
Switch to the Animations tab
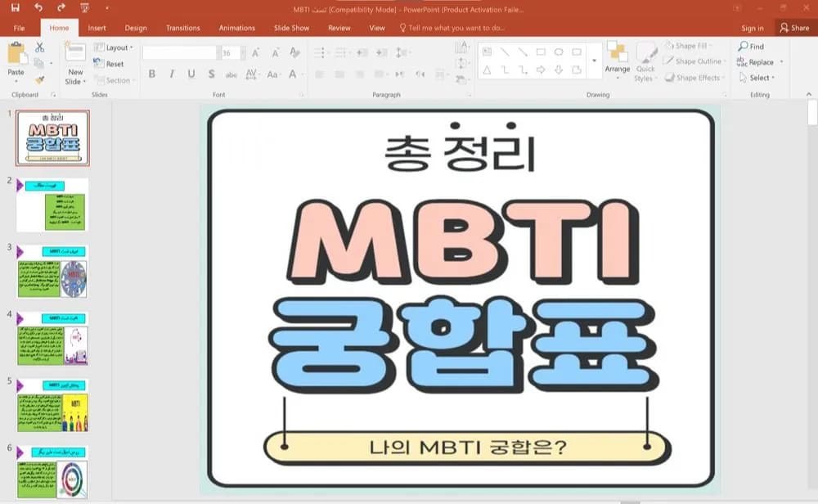click(237, 28)
